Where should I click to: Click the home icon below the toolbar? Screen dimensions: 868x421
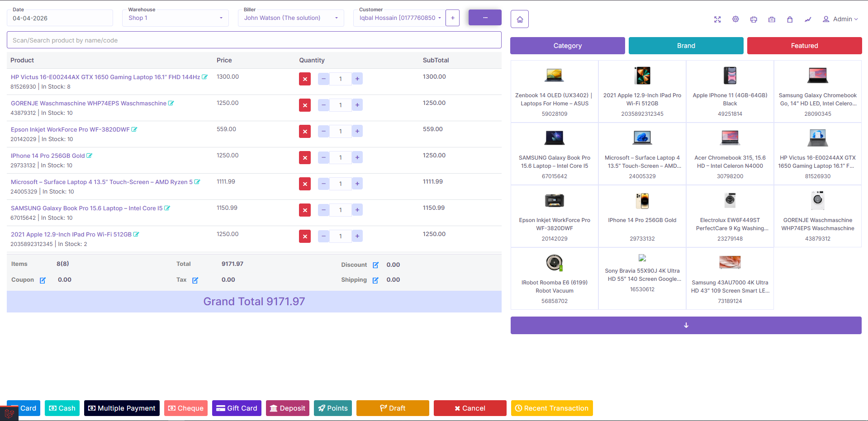click(x=519, y=19)
